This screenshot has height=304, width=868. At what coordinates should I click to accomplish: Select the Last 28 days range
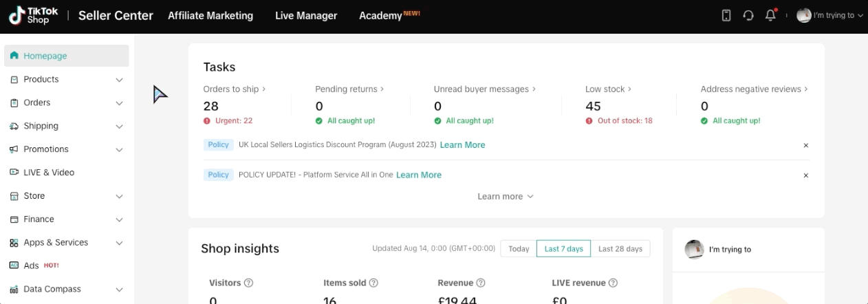620,249
